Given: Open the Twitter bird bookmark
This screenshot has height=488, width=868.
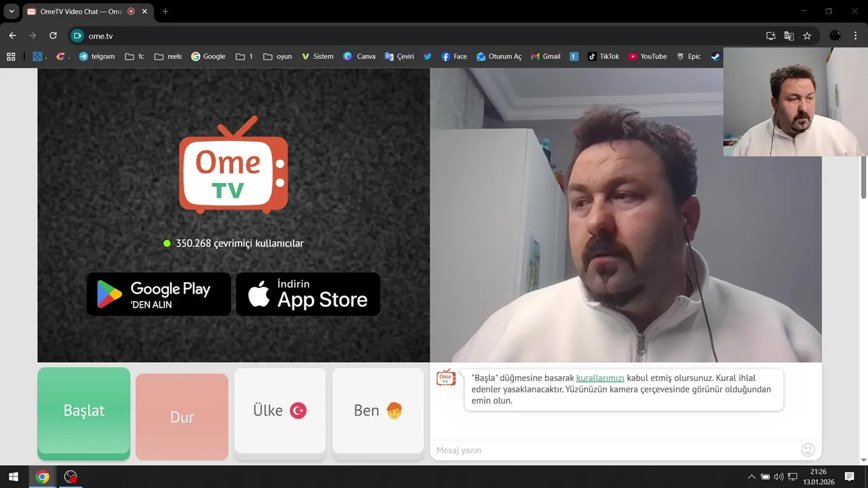Looking at the screenshot, I should [427, 56].
